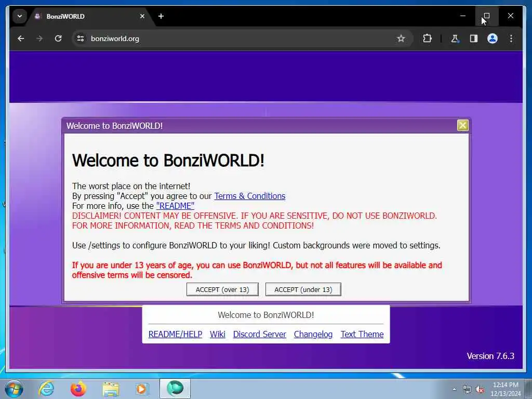Open the Terms & Conditions link

(x=250, y=196)
